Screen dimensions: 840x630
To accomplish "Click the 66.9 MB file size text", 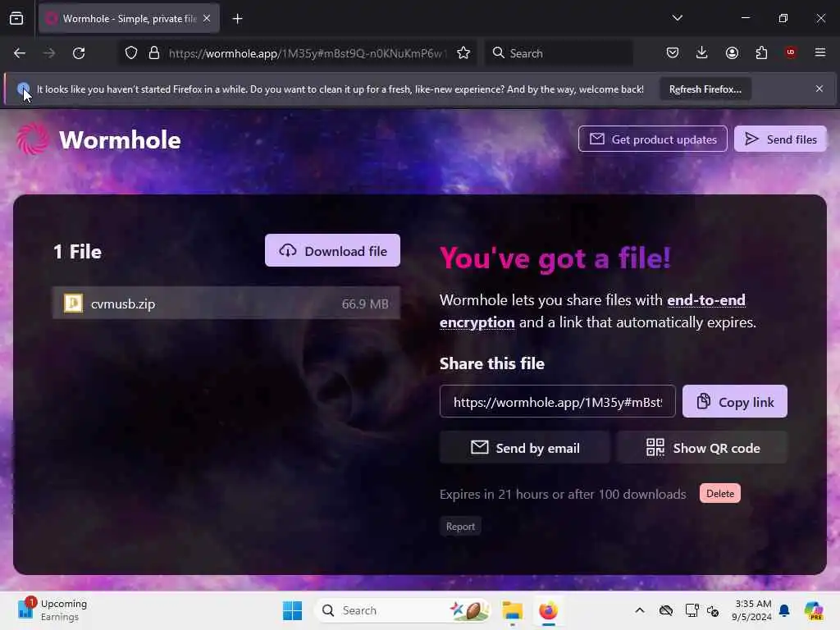I will [x=365, y=304].
